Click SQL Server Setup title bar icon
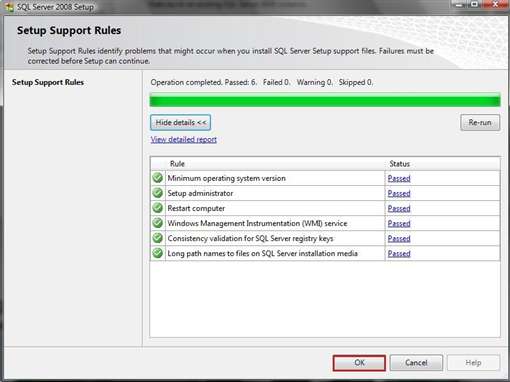Viewport: 510px width, 382px height. [x=8, y=7]
